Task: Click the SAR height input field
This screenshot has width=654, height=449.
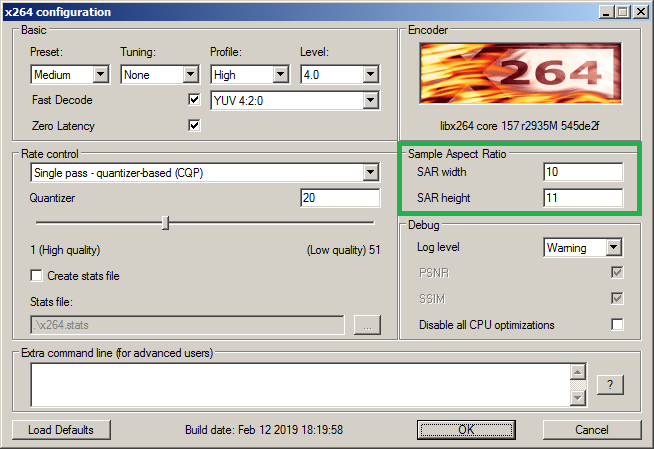Action: [x=583, y=198]
